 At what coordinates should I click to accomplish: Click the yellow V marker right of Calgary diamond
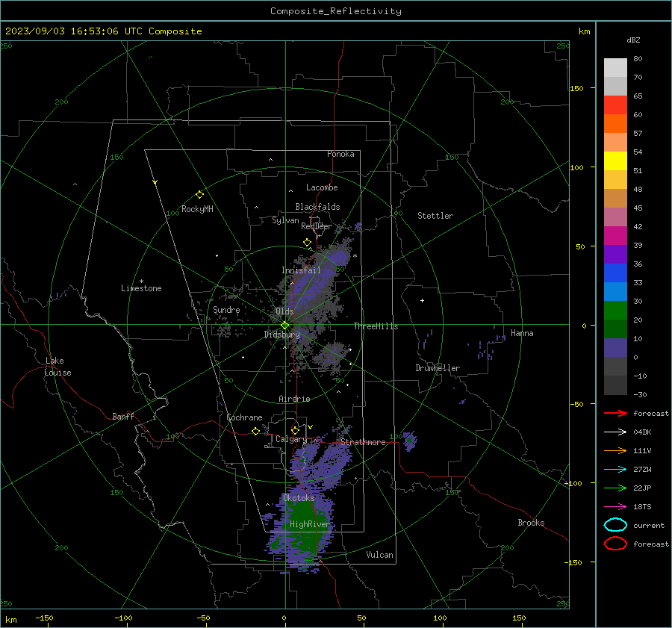(311, 427)
